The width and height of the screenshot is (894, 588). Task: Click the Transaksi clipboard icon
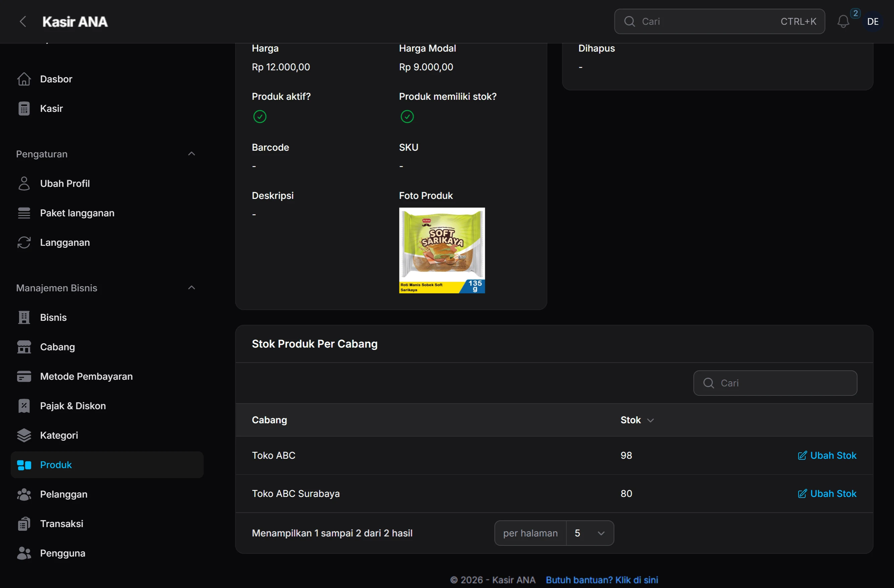[24, 523]
